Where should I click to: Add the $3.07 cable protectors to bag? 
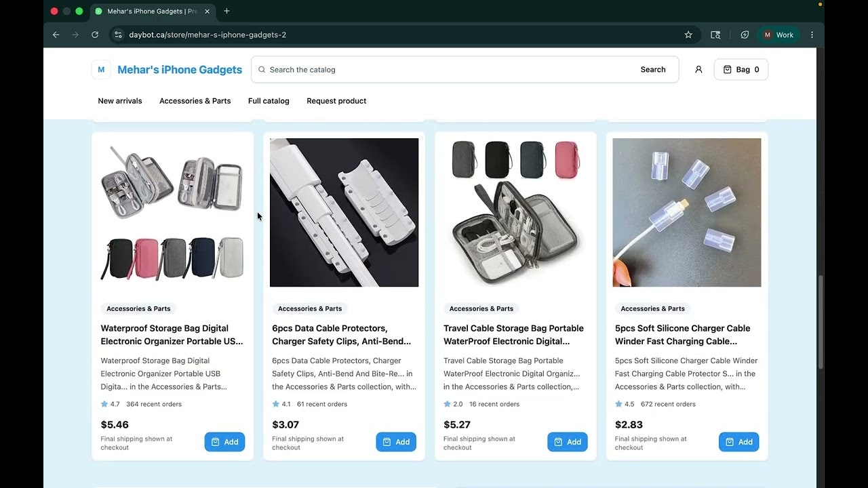tap(396, 442)
